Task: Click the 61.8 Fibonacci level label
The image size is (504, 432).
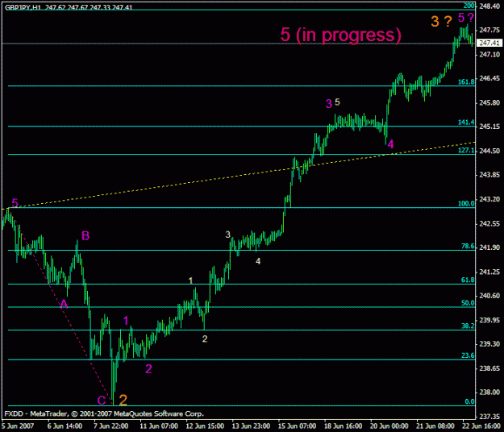Action: pyautogui.click(x=468, y=280)
